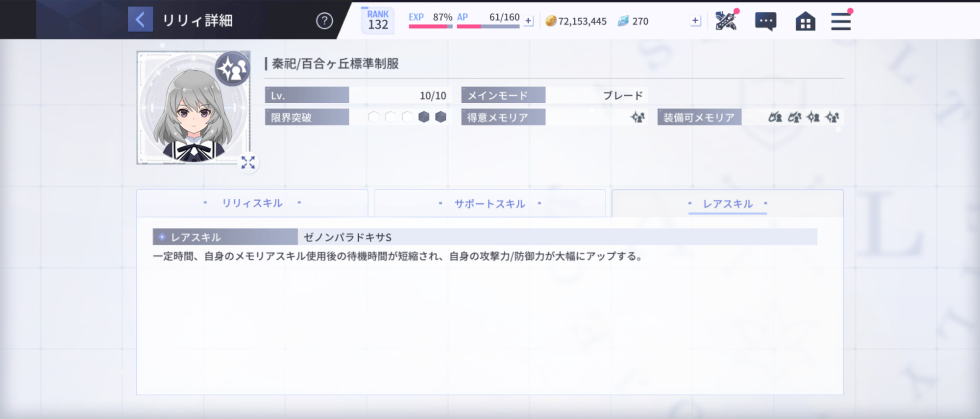Screen dimensions: 980x419
Task: Click the gold coin currency icon
Action: [x=551, y=21]
